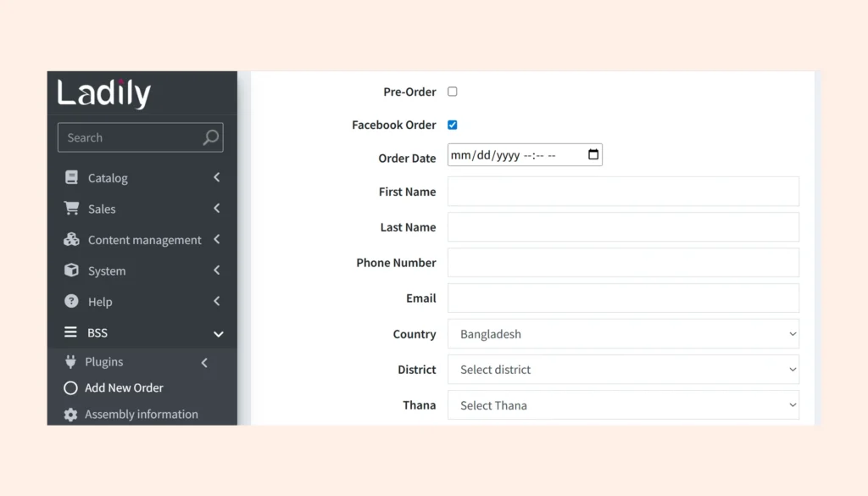868x496 pixels.
Task: Click the Help question mark icon
Action: coord(71,302)
